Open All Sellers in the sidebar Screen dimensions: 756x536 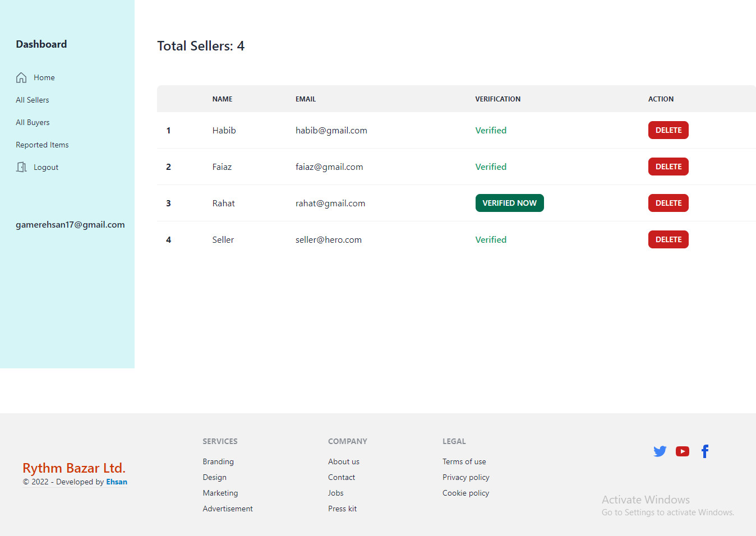[x=33, y=100]
